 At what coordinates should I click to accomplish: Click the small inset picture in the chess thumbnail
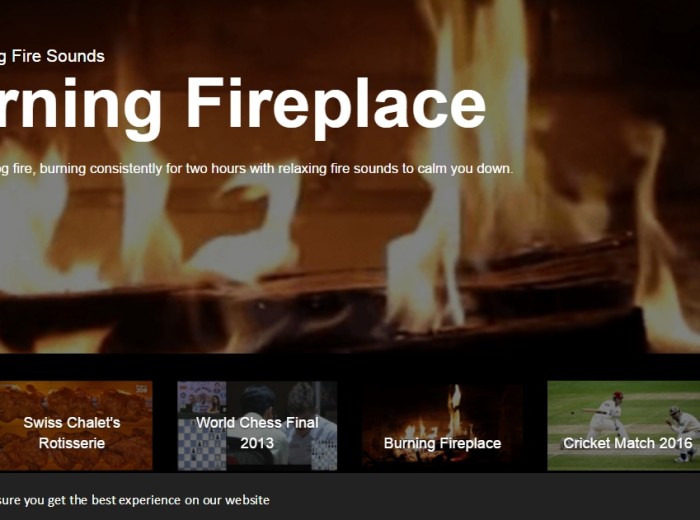[202, 398]
